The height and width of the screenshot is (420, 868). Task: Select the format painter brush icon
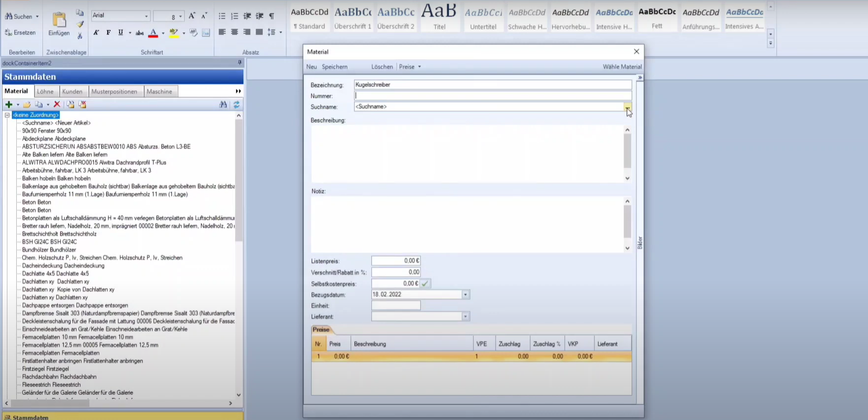(x=80, y=24)
